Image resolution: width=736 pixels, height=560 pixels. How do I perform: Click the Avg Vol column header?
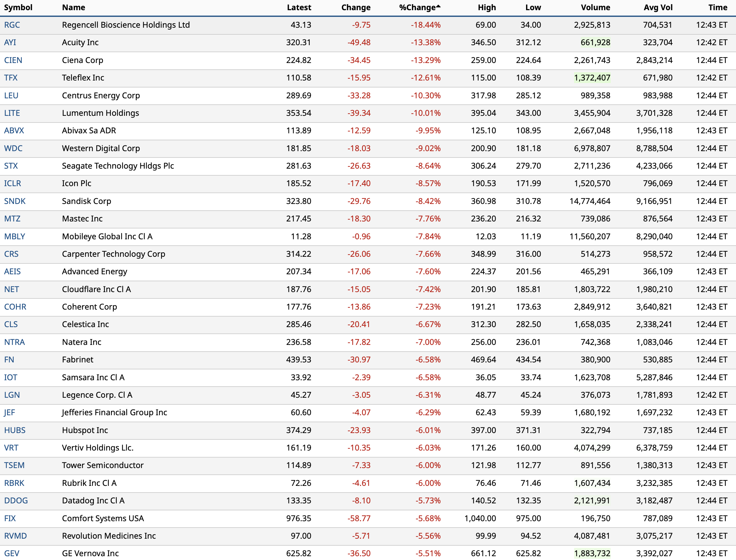click(x=658, y=8)
